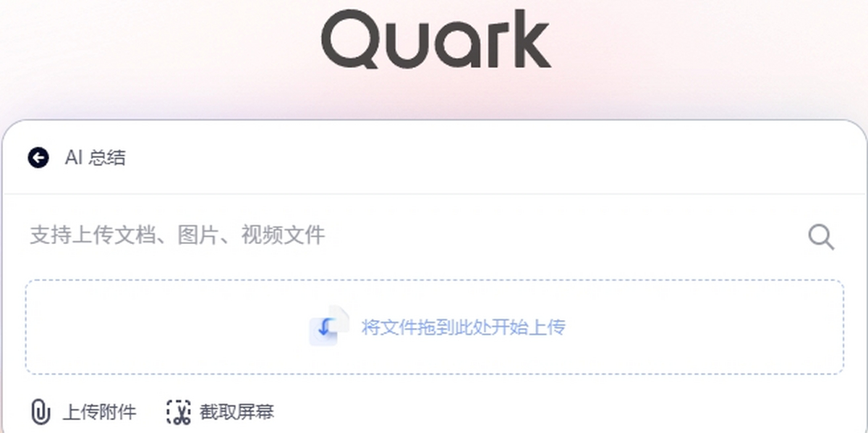
Task: Select the 截取屏幕 capture screen button
Action: pos(221,412)
